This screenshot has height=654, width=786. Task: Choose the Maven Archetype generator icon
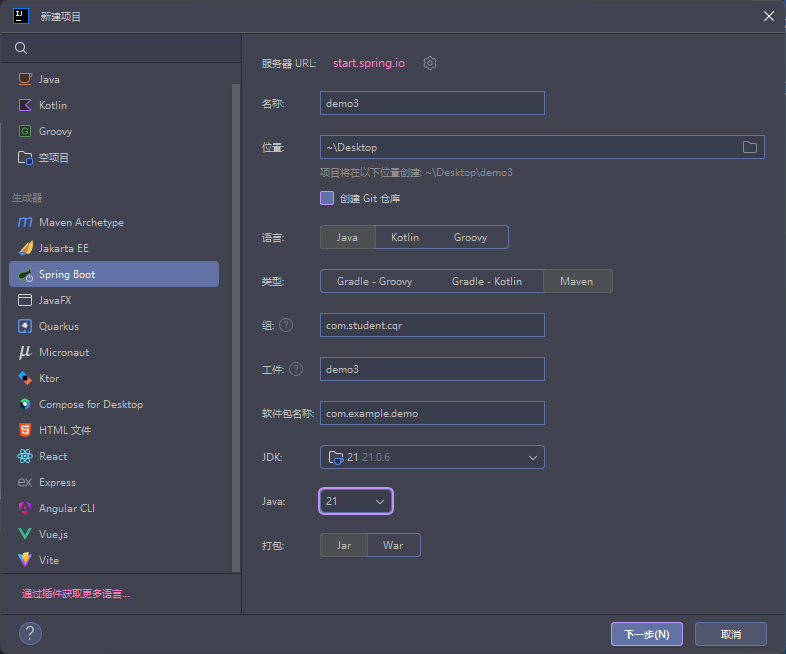[25, 222]
